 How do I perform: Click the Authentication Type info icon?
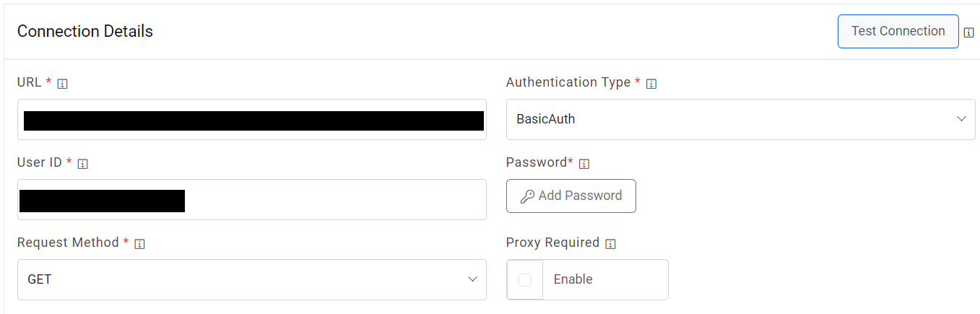[651, 84]
